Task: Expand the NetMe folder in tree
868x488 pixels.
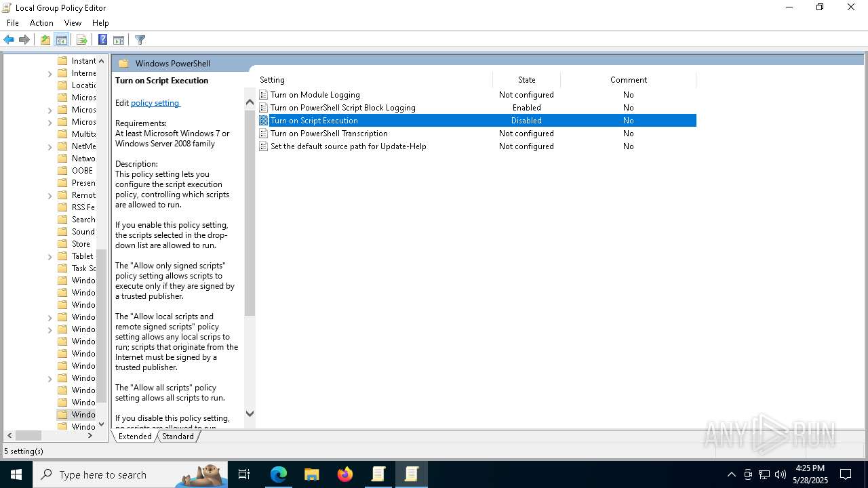Action: click(x=50, y=146)
